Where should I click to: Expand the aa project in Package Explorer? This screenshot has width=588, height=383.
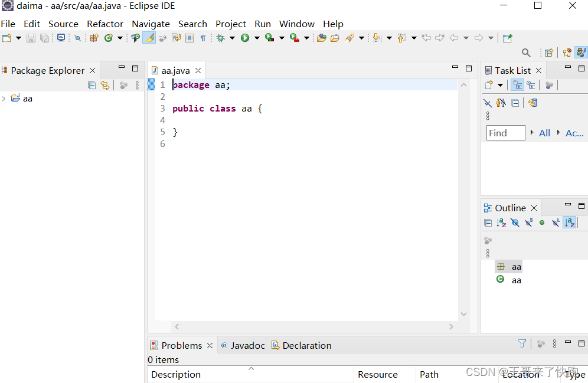5,98
